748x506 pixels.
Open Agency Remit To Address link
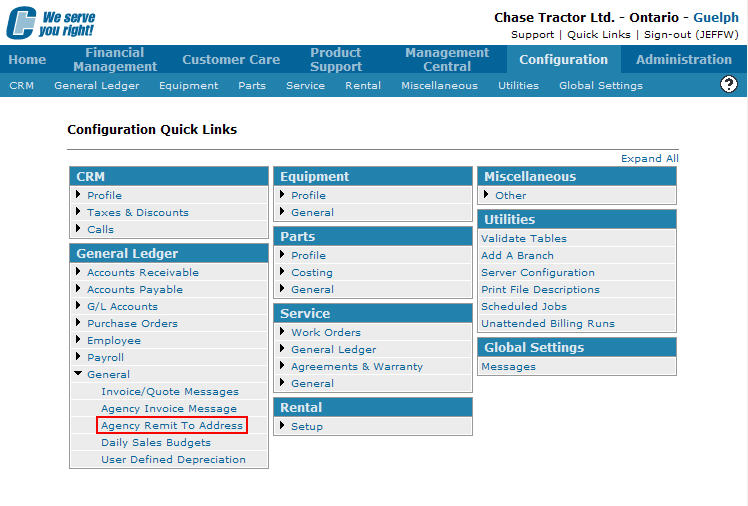[172, 425]
